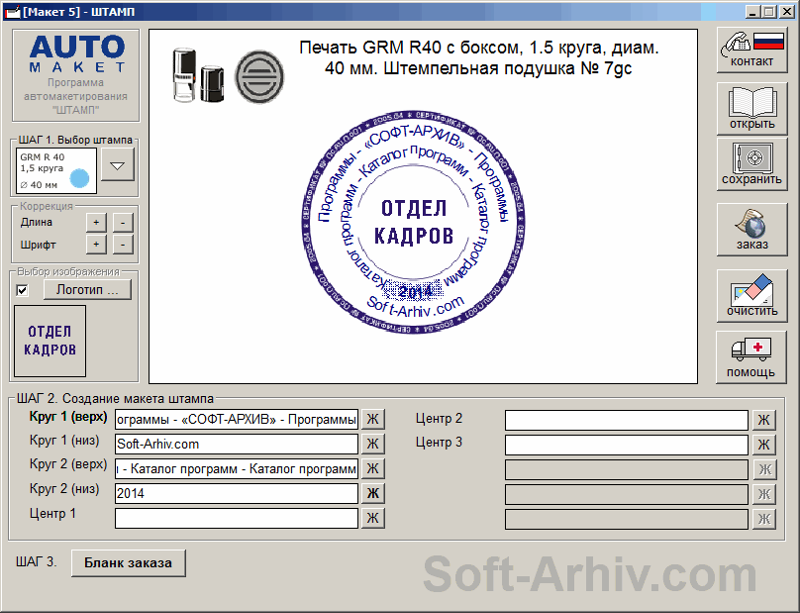Uncheck the Логотип image checkbox

[x=22, y=290]
